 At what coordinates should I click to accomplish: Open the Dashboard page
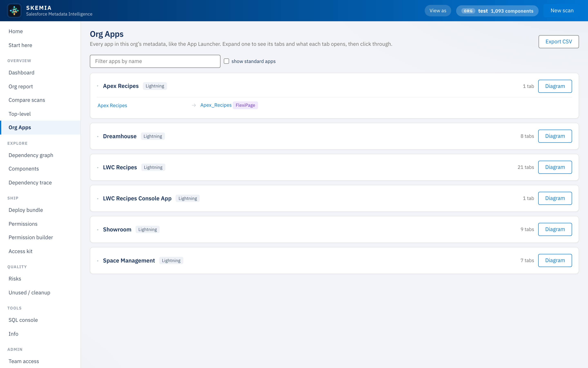point(40,73)
